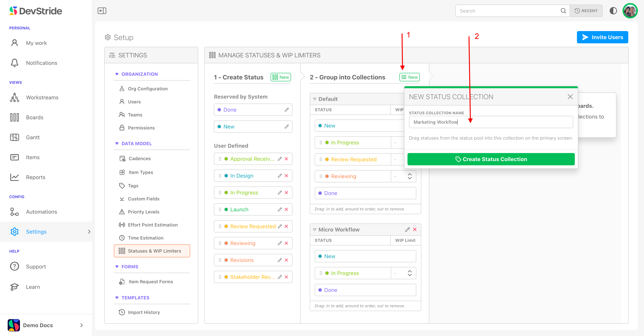Click the drag handle on In Design status
This screenshot has width=644, height=336.
point(220,176)
